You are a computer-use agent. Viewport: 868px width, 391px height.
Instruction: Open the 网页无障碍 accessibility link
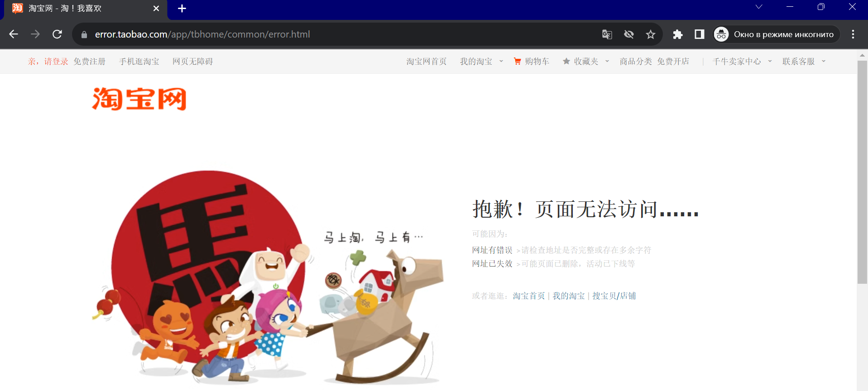coord(192,62)
